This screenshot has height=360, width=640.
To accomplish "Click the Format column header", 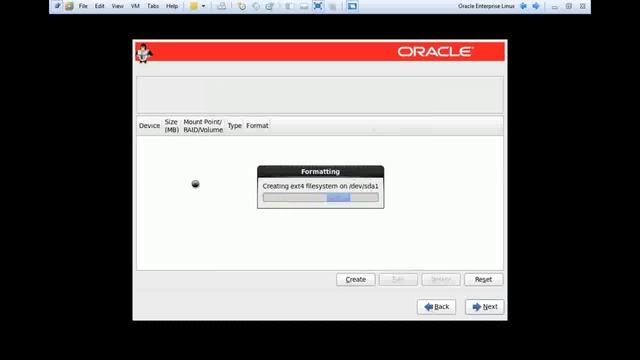I will [257, 126].
